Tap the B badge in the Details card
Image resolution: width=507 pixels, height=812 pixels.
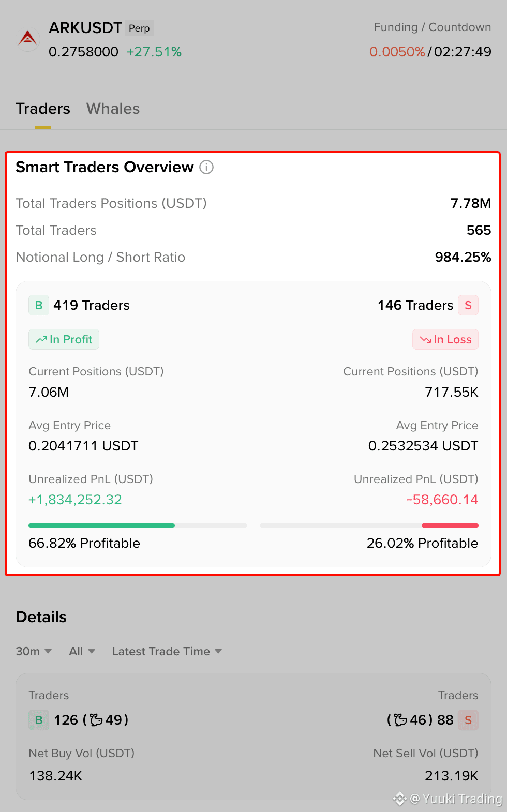pos(39,720)
